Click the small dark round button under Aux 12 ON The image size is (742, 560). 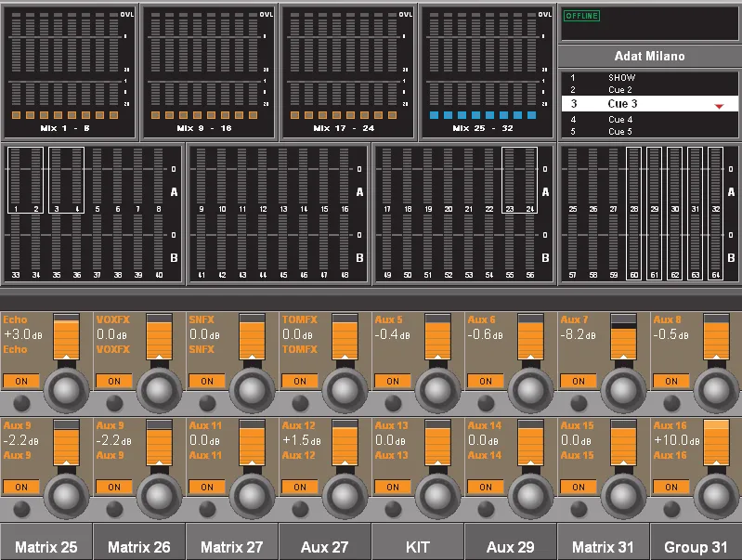300,509
